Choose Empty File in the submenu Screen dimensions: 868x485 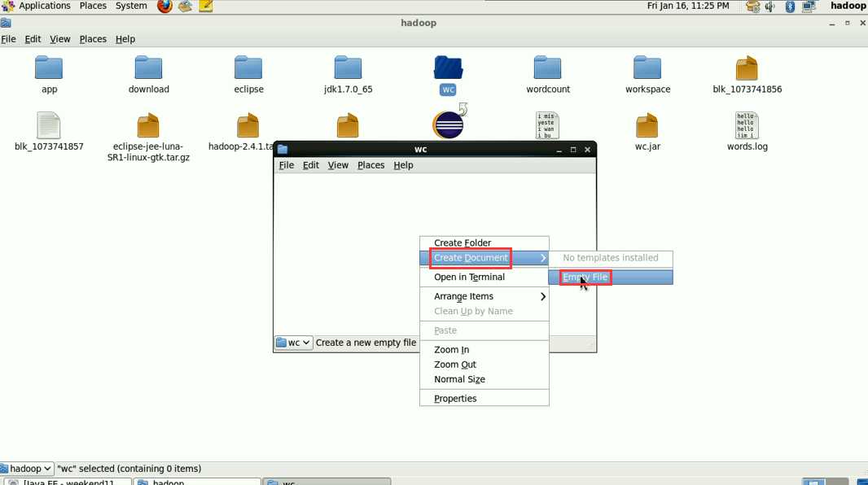(611, 277)
